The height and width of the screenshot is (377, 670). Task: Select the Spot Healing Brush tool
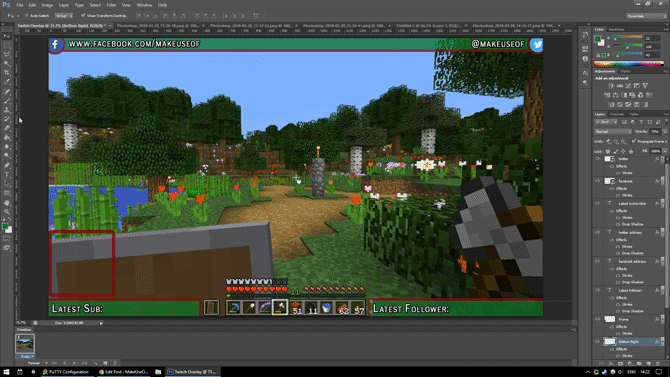point(7,91)
